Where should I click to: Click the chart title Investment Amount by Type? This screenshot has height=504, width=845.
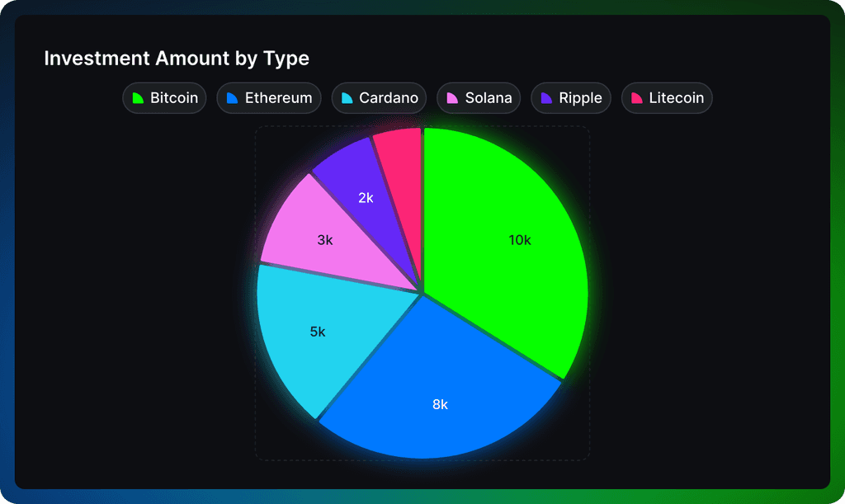click(x=177, y=59)
